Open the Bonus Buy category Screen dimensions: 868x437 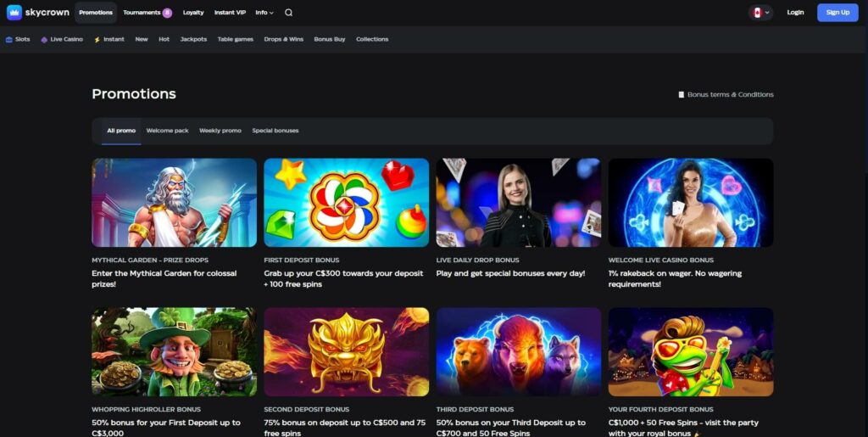point(330,39)
